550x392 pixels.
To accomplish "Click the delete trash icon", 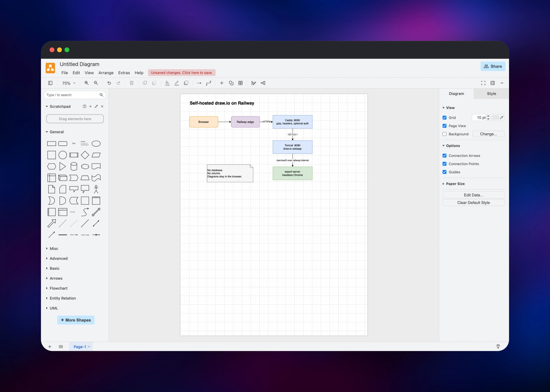I will point(132,83).
